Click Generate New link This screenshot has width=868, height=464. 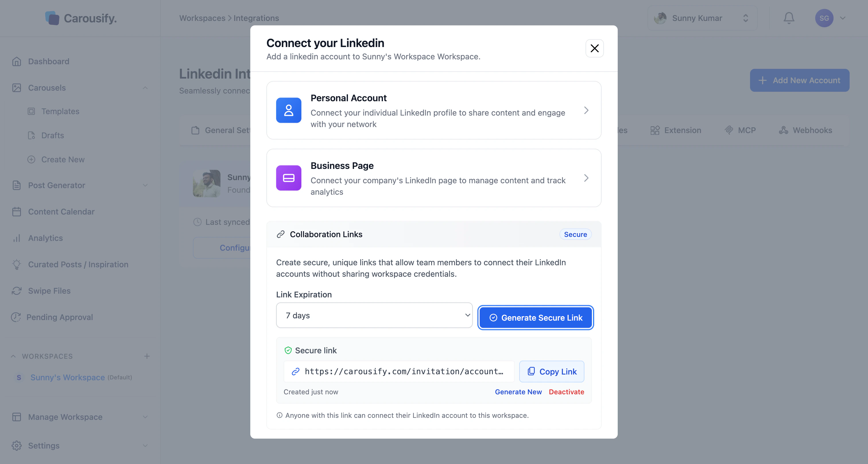point(518,392)
